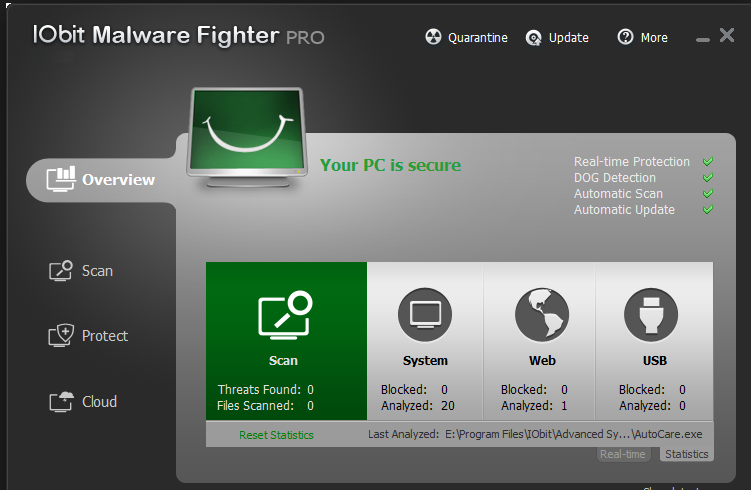Image resolution: width=751 pixels, height=490 pixels.
Task: Click the DOG Detection label
Action: pyautogui.click(x=614, y=178)
